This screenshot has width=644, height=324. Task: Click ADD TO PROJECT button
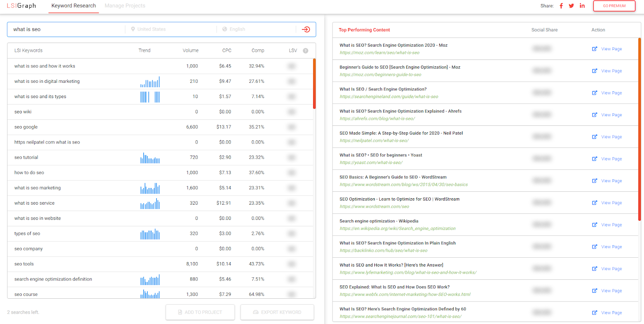[200, 312]
